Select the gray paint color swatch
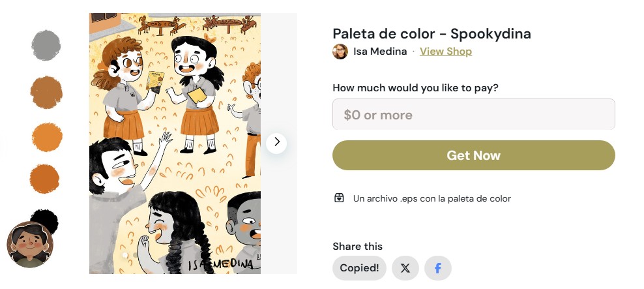 (x=46, y=45)
